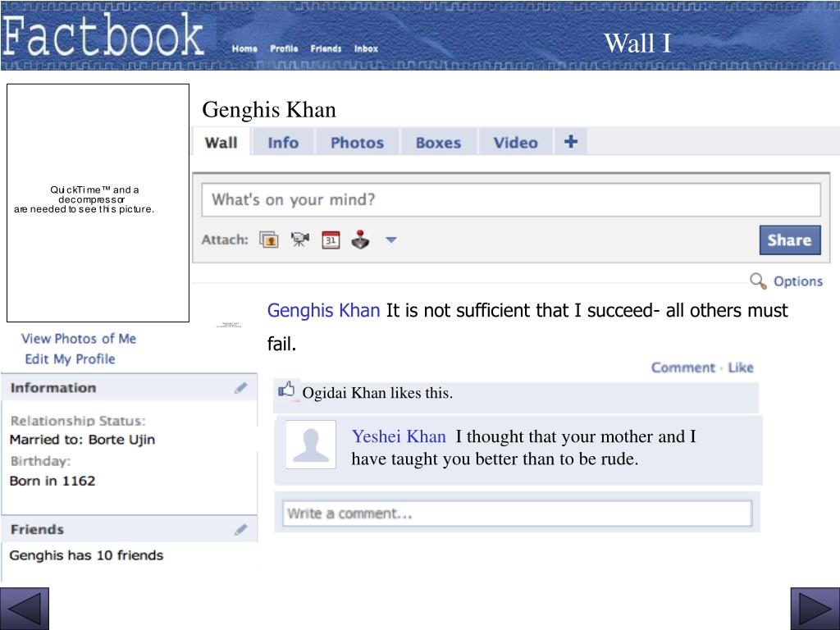The image size is (840, 630).
Task: Attach an event using the calendar icon
Action: [331, 240]
